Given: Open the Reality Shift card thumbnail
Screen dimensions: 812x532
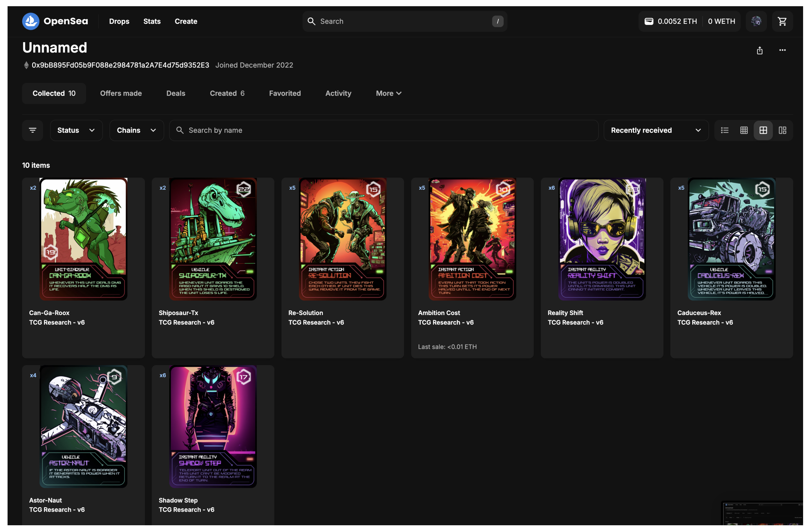Looking at the screenshot, I should (x=602, y=239).
